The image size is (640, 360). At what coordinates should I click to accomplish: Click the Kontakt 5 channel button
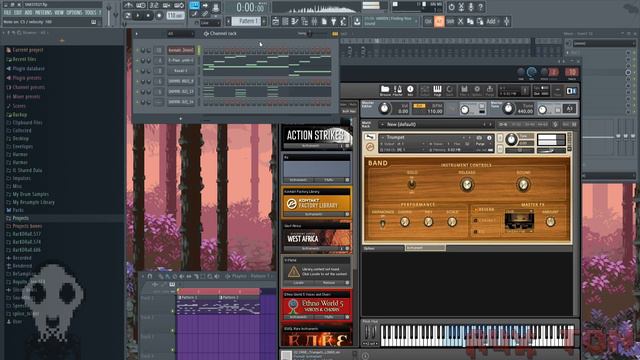click(x=181, y=71)
